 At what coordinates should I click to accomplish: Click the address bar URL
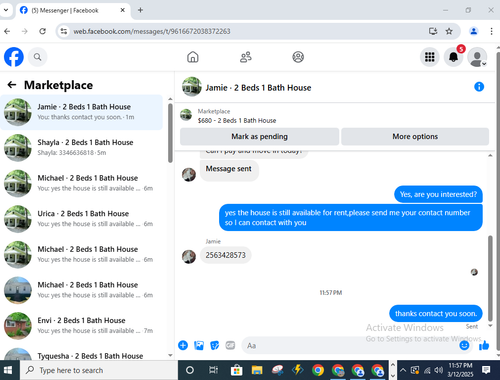152,31
